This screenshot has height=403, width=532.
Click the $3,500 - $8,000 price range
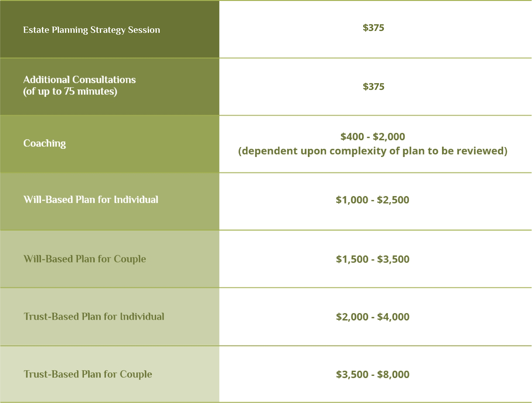point(373,374)
